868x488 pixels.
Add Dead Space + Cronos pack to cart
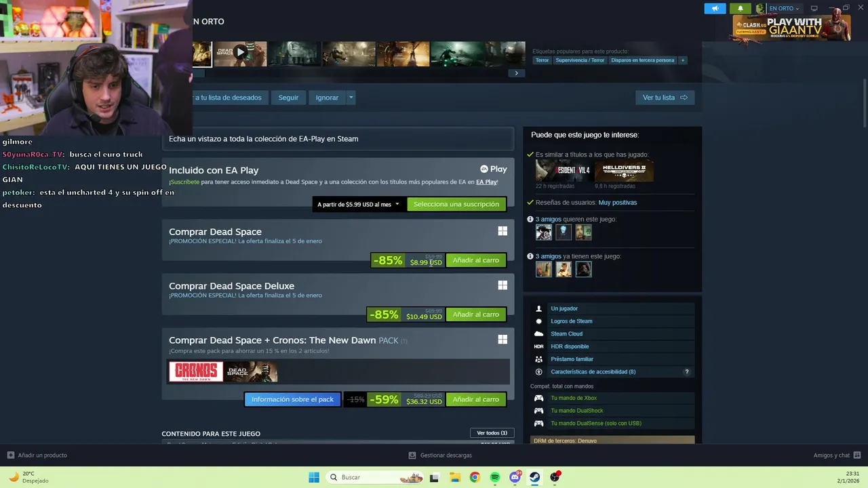(x=475, y=399)
